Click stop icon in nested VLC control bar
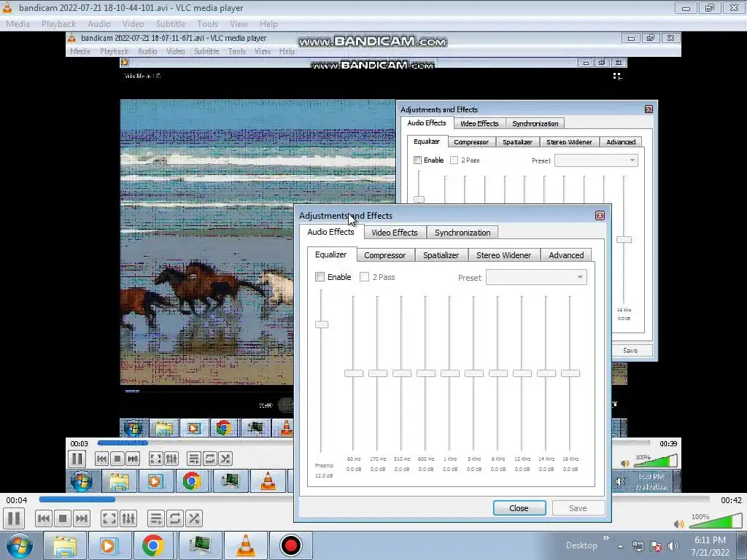The image size is (747, 560). [x=117, y=459]
